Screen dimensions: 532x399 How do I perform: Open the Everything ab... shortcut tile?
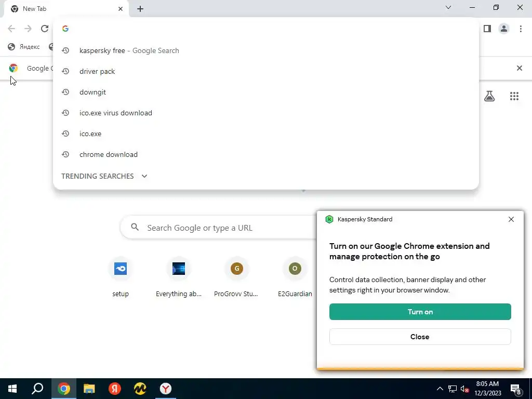coord(179,277)
